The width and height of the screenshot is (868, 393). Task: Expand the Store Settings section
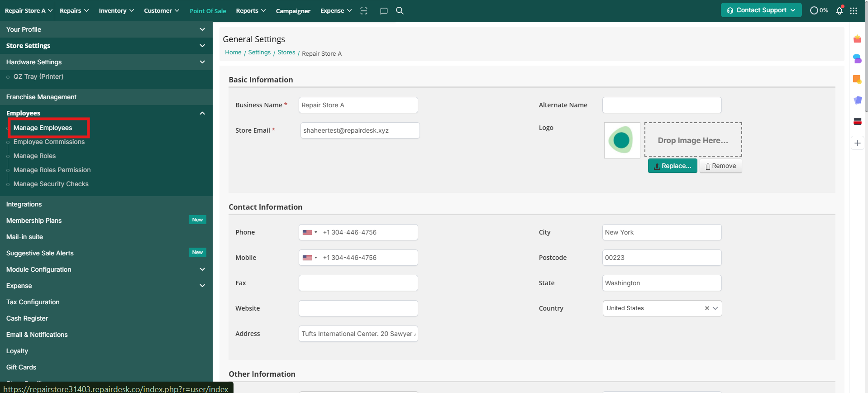tap(202, 46)
